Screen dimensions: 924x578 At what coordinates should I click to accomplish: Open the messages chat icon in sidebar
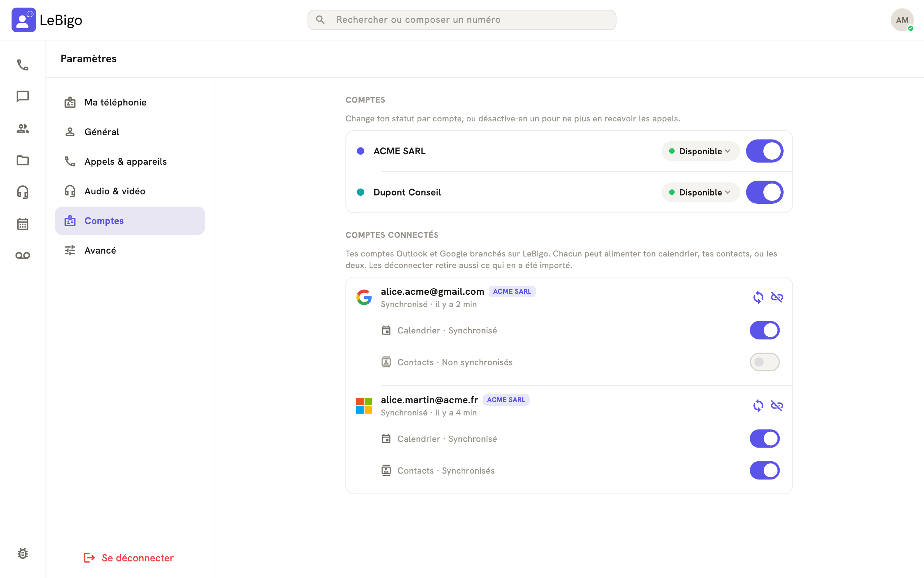22,97
